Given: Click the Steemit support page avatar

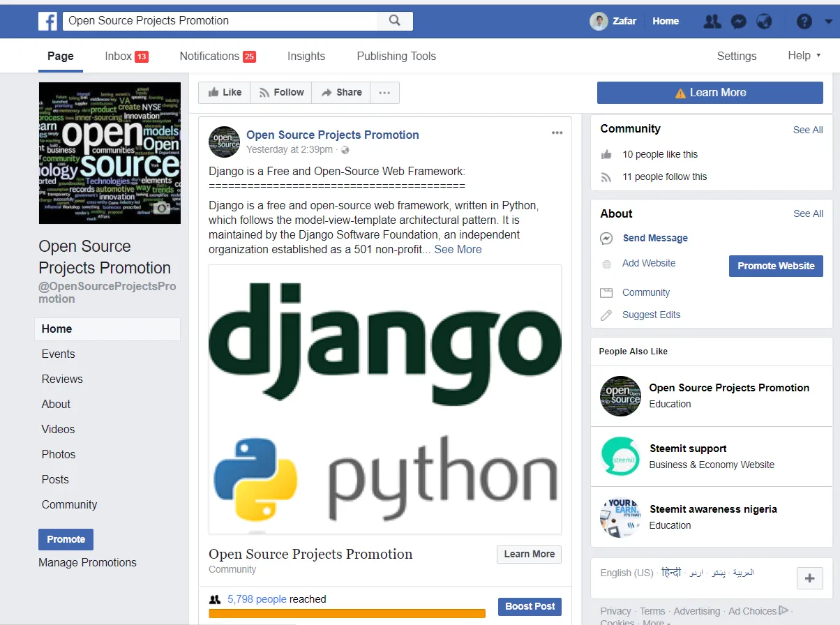Looking at the screenshot, I should click(x=620, y=457).
